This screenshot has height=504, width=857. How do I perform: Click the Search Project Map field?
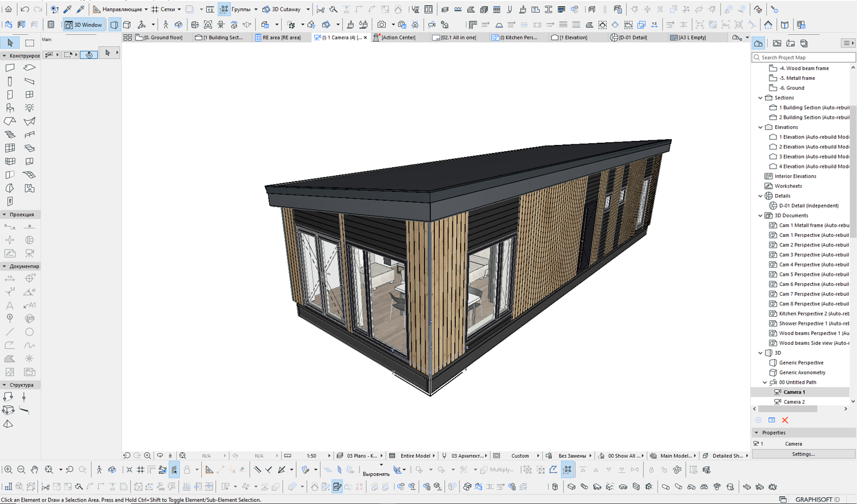click(x=804, y=57)
